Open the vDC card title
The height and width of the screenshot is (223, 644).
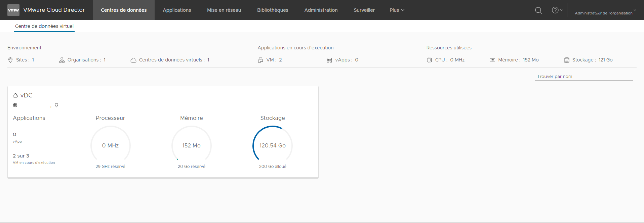coord(27,95)
